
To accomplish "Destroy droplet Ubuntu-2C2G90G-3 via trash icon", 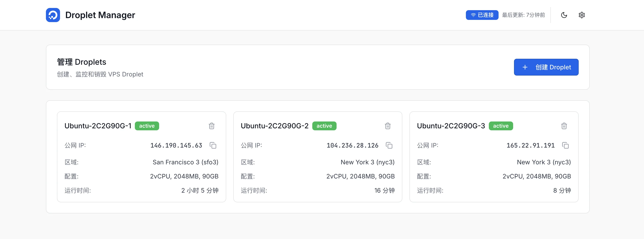I will pyautogui.click(x=564, y=126).
